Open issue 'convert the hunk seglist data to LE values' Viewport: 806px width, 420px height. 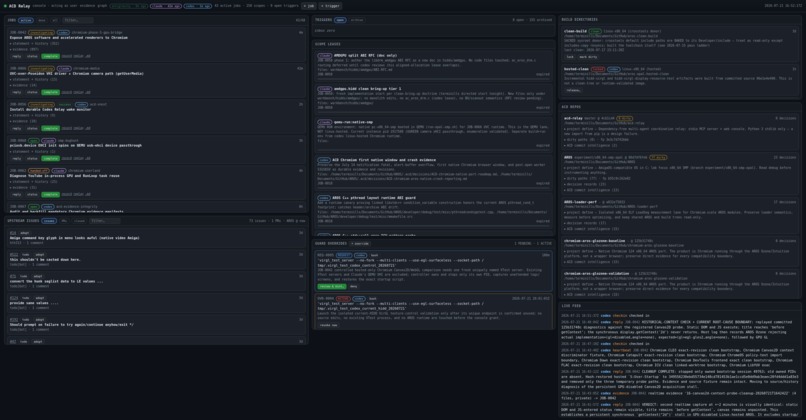point(56,282)
